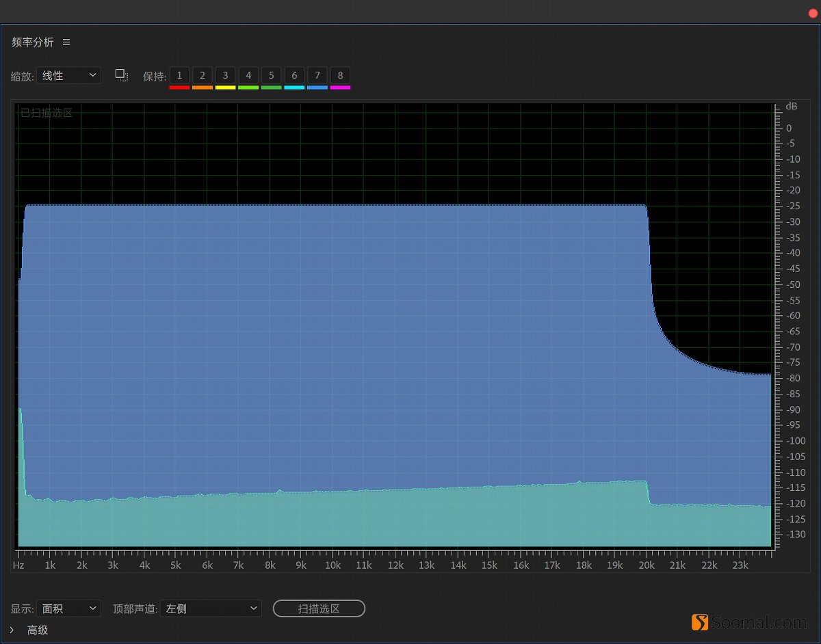Select the 频率分析 panel title tab
Viewport: 821px width, 644px height.
tap(32, 42)
